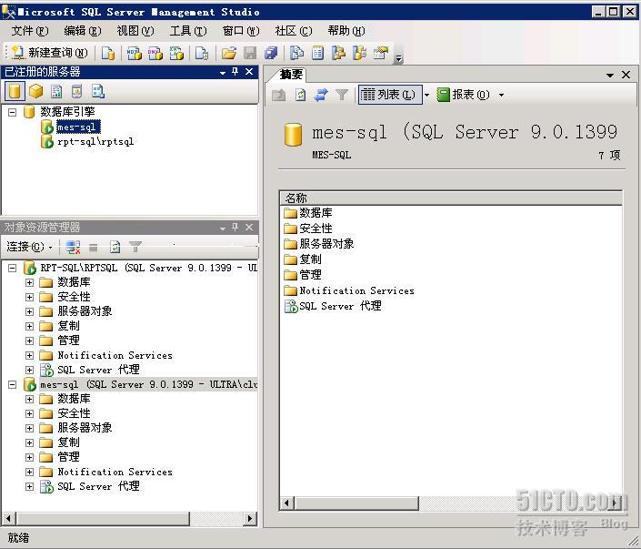The image size is (641, 549).
Task: Collapse the RPT-SQL\RPTSQL server node
Action: pos(12,268)
